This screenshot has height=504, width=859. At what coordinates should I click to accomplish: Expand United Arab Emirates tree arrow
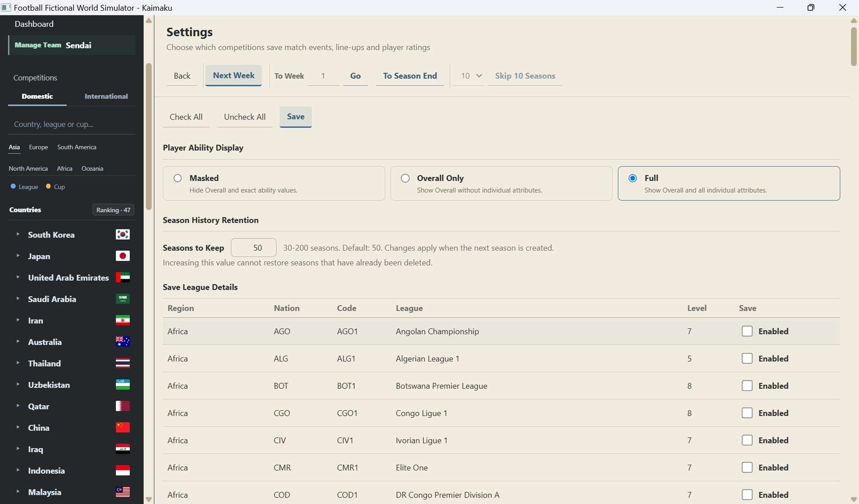point(18,277)
